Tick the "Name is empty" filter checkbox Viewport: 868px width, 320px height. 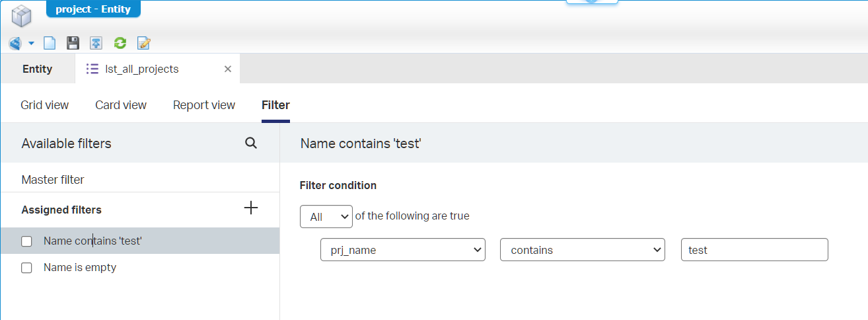[27, 268]
